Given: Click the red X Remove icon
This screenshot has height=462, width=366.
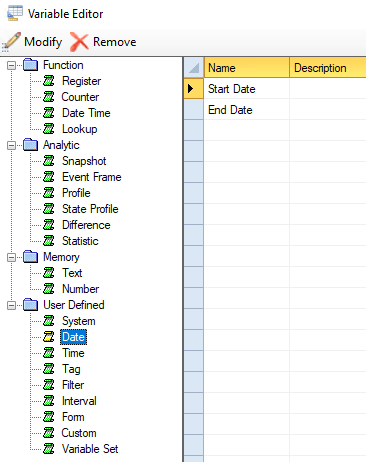Looking at the screenshot, I should click(79, 42).
